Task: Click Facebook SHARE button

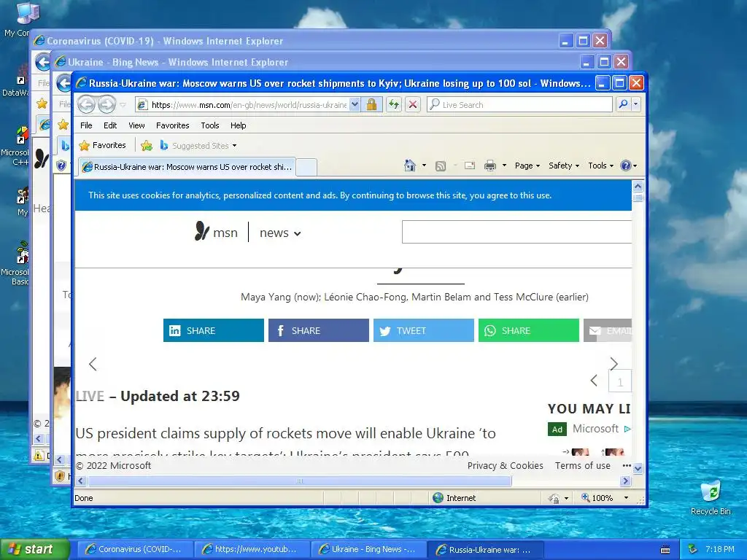Action: click(319, 330)
